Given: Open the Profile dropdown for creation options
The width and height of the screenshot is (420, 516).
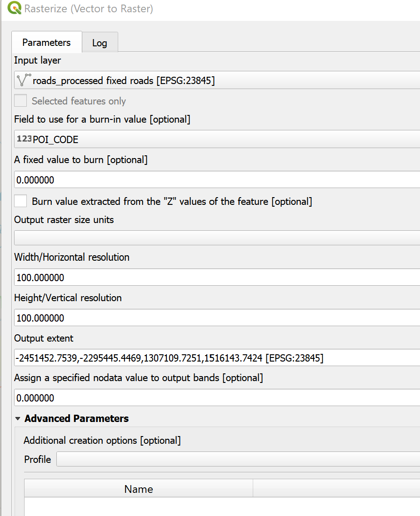Looking at the screenshot, I should 236,459.
